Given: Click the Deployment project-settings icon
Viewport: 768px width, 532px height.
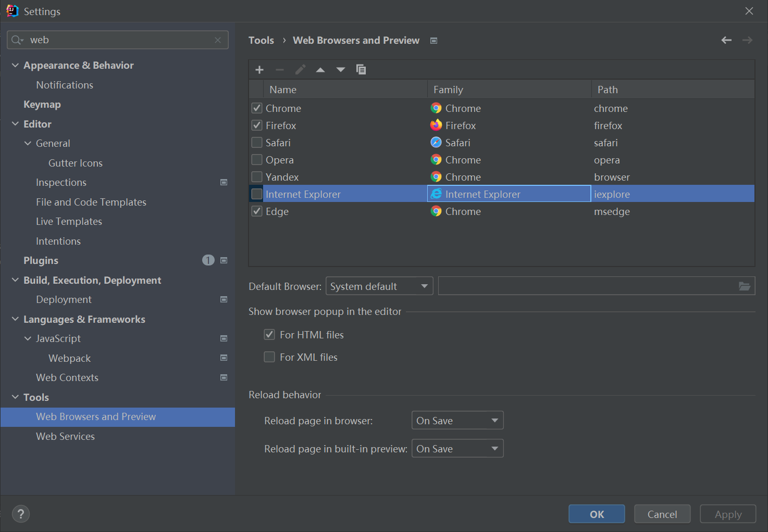Looking at the screenshot, I should pyautogui.click(x=224, y=299).
